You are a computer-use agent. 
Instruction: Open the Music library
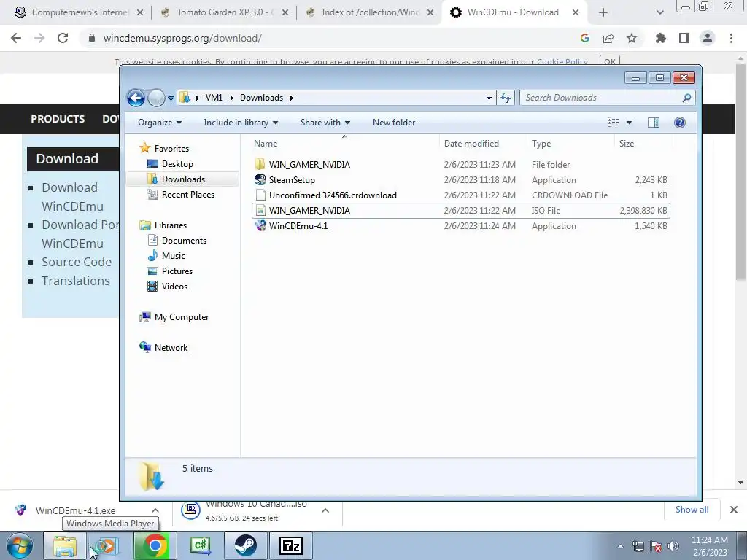[166, 256]
